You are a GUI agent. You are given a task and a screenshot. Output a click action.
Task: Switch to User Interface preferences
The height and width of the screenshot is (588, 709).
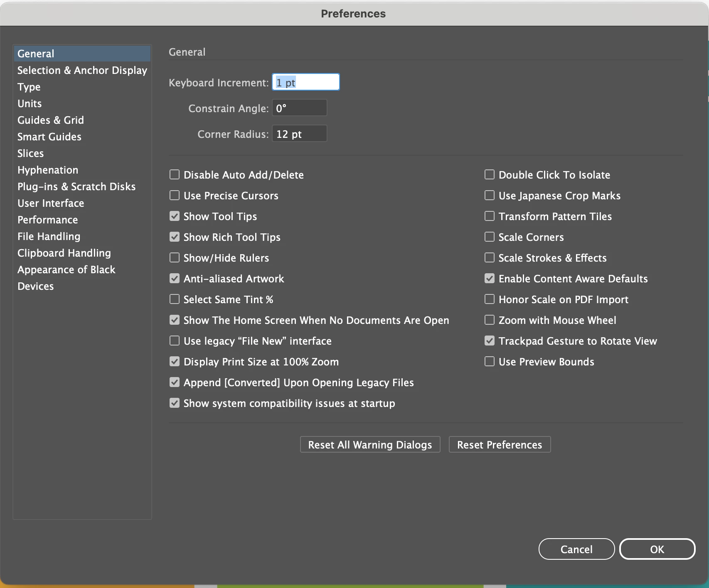coord(82,203)
